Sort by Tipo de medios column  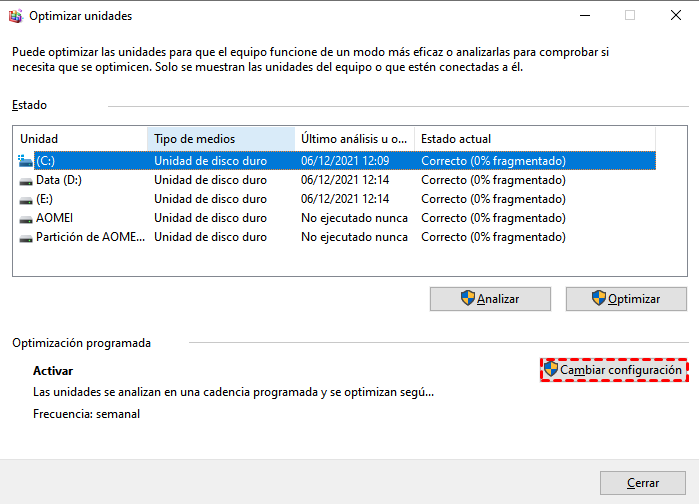(x=220, y=138)
